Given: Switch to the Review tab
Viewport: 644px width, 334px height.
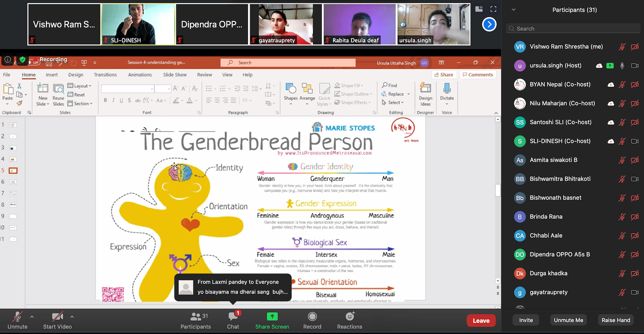Looking at the screenshot, I should click(204, 74).
